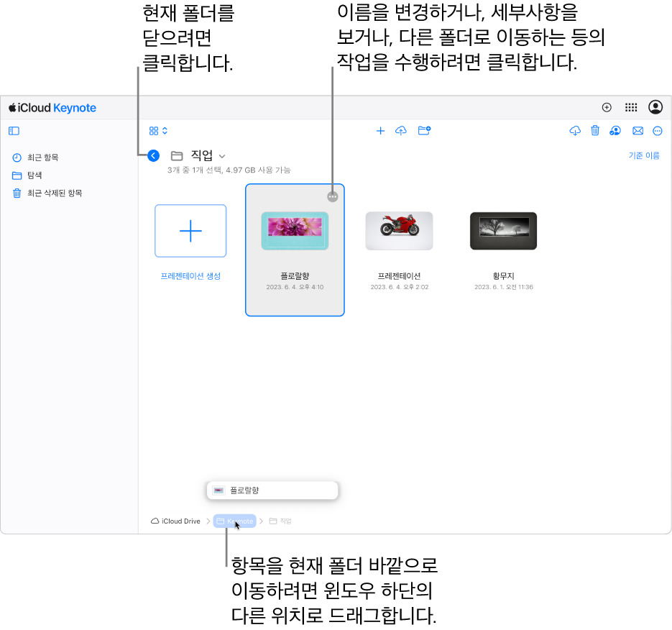
Task: Open the toolbar more options ellipsis
Action: [658, 131]
